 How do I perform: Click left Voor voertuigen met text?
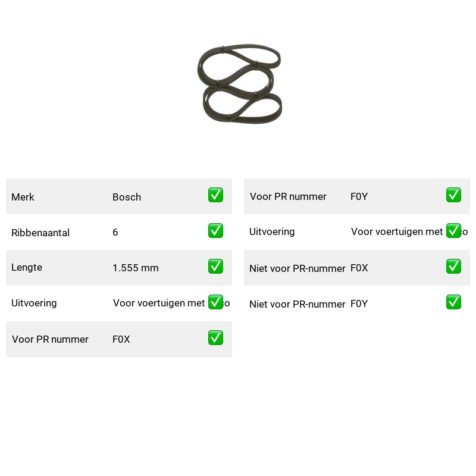[159, 303]
